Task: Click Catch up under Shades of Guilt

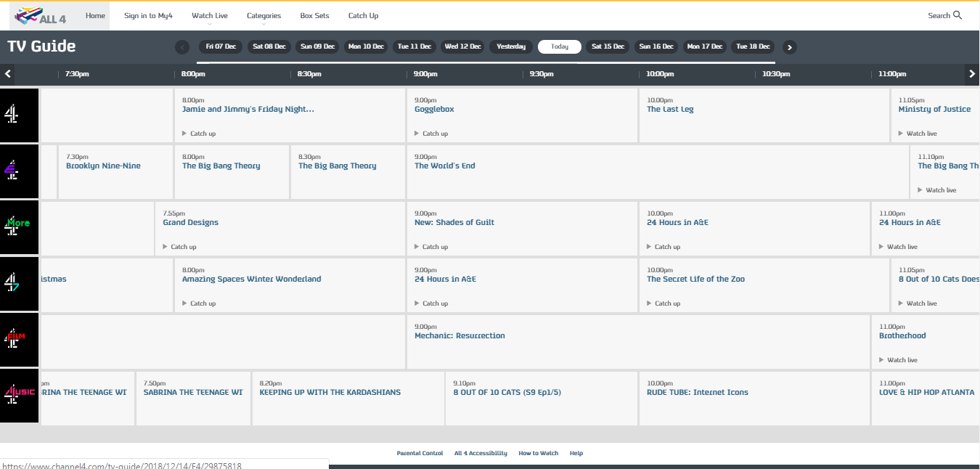Action: pyautogui.click(x=431, y=247)
